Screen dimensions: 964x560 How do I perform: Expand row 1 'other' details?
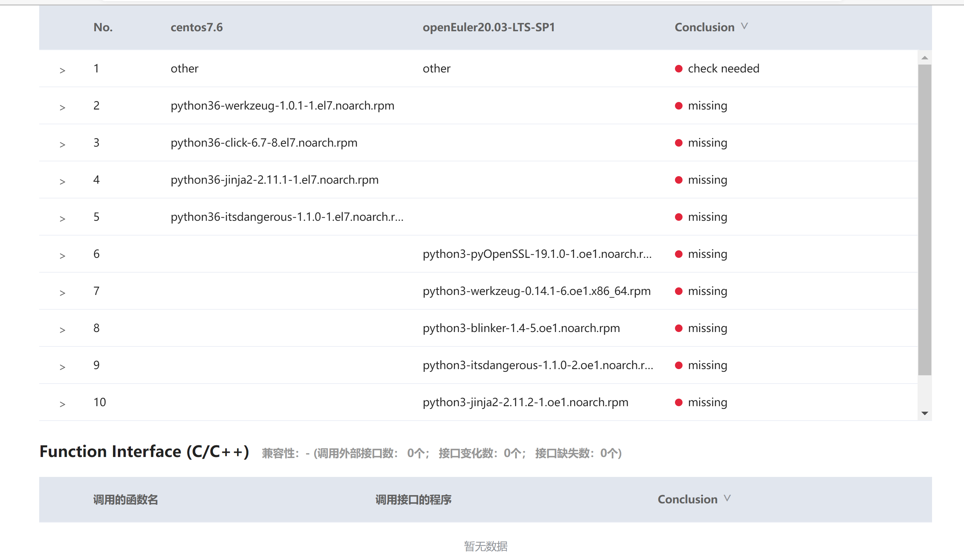pyautogui.click(x=62, y=70)
